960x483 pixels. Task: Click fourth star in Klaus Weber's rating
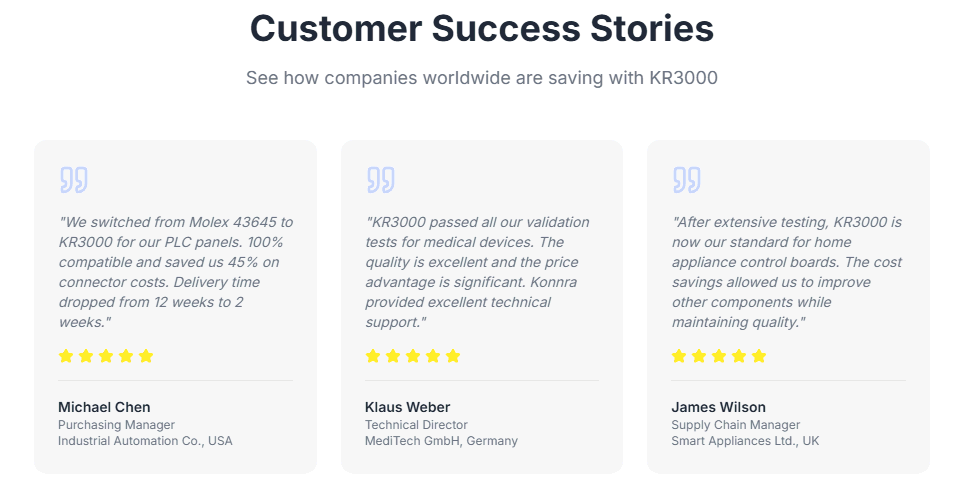433,356
